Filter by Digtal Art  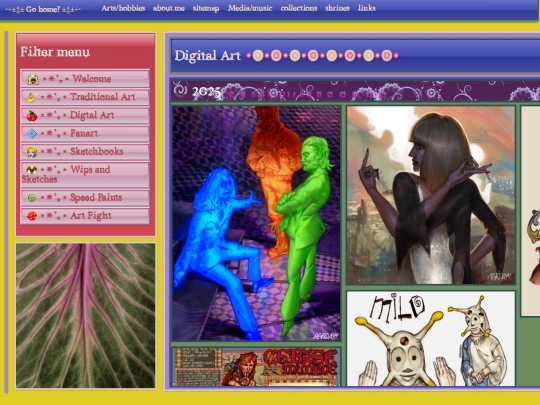[x=85, y=115]
